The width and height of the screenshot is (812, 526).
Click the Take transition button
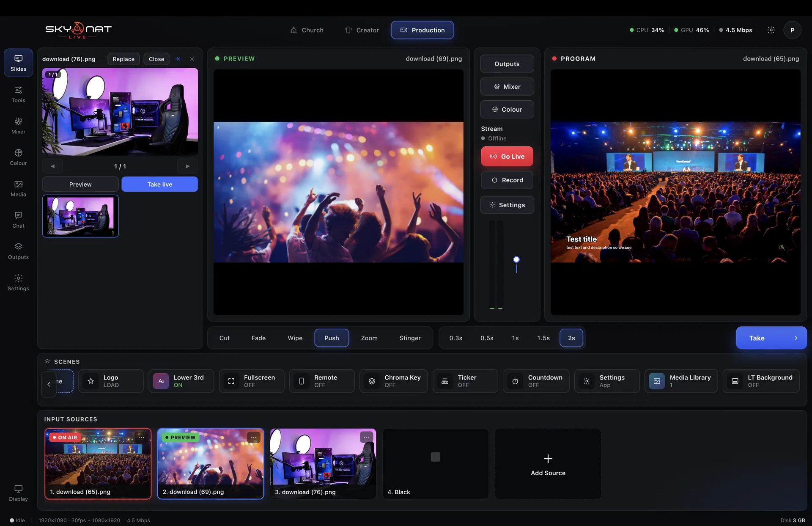click(x=771, y=338)
